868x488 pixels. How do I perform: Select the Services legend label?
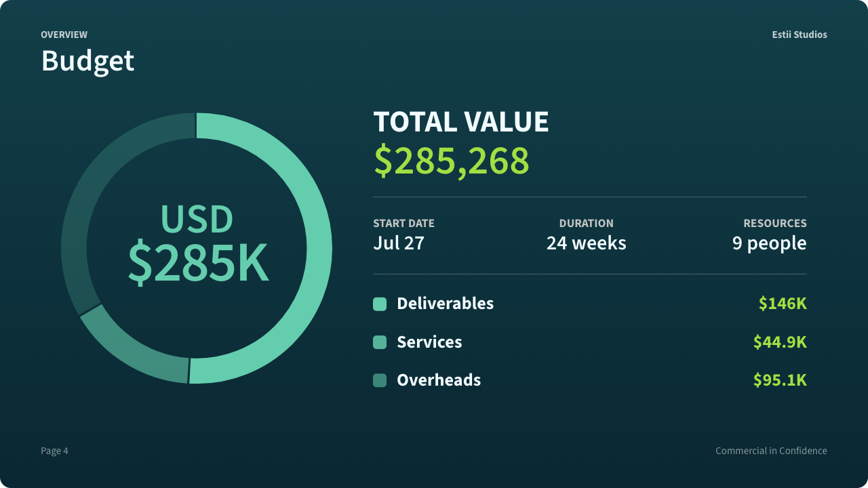click(x=429, y=342)
